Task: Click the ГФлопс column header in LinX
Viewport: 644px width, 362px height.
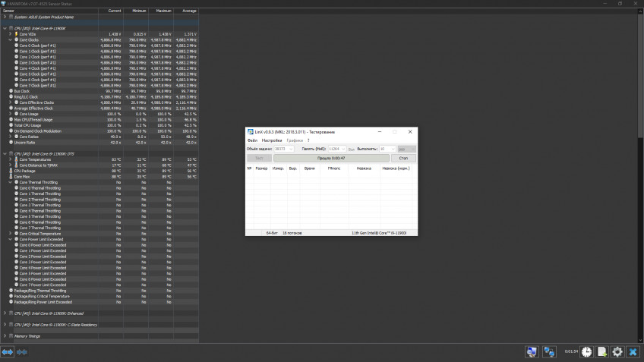Action: 334,168
